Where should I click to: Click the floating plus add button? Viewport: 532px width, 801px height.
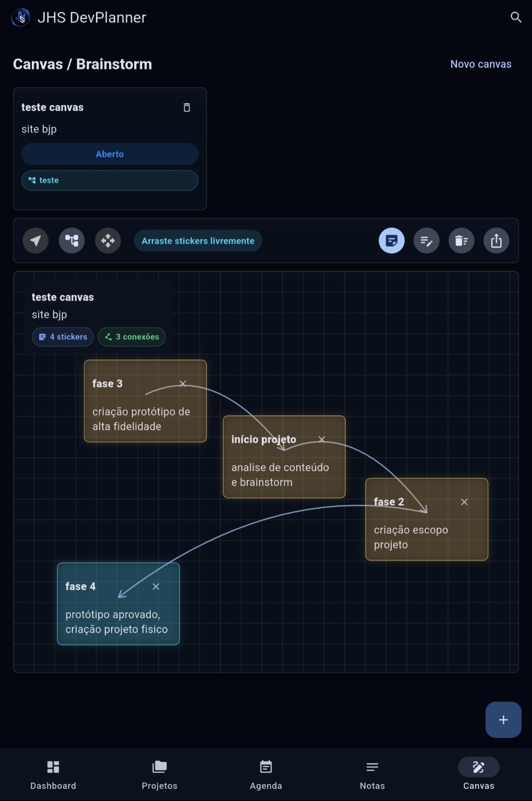(503, 720)
